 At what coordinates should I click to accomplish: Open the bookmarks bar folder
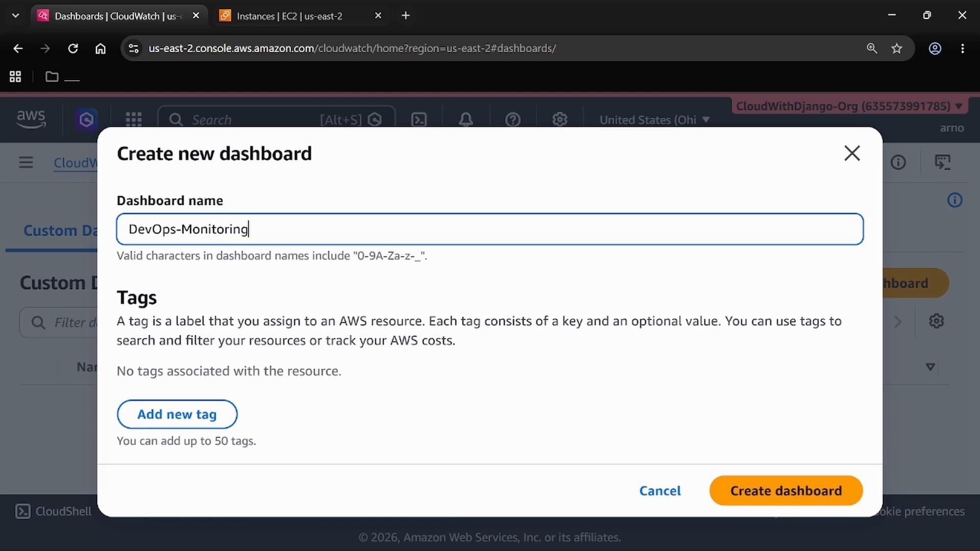pos(62,77)
